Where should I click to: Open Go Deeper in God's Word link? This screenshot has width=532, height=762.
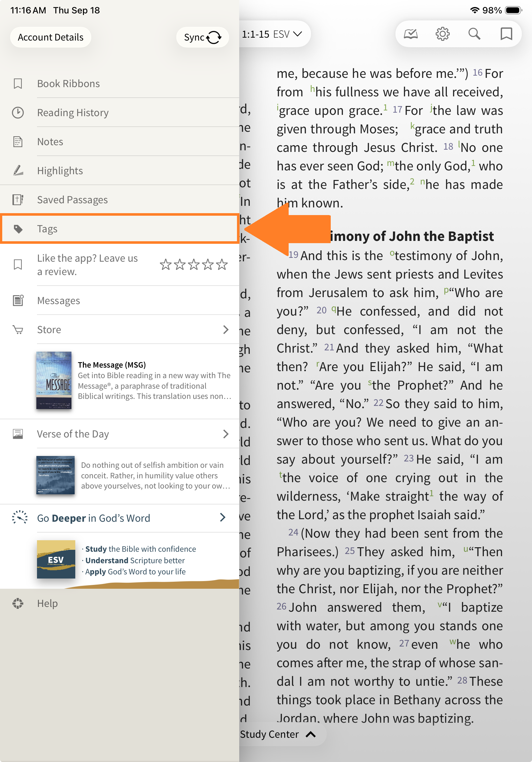pos(93,518)
